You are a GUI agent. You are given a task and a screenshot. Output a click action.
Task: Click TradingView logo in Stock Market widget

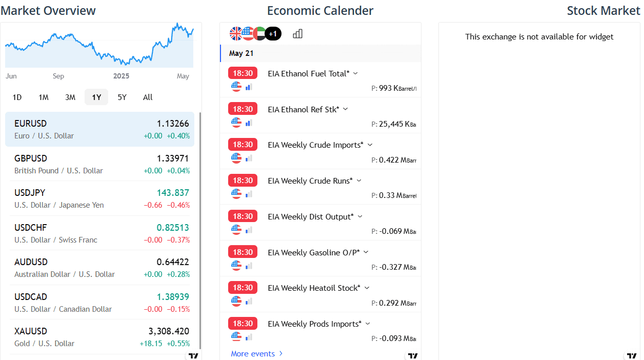[x=632, y=355]
